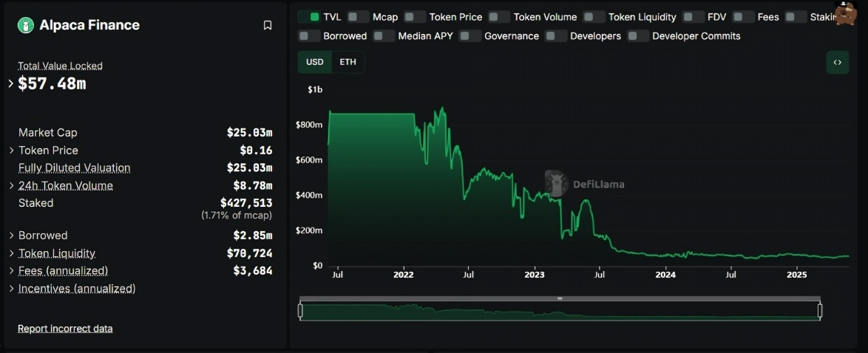Turn on Developer Commits metric

tap(638, 36)
